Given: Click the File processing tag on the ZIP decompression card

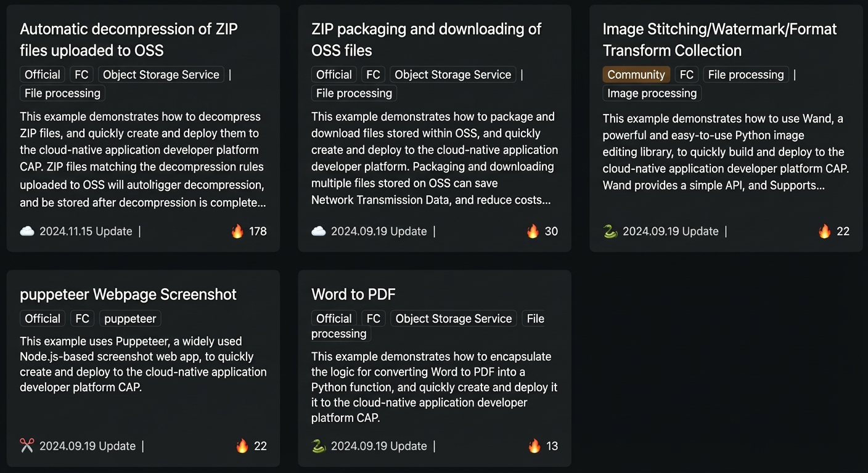Looking at the screenshot, I should (x=62, y=93).
